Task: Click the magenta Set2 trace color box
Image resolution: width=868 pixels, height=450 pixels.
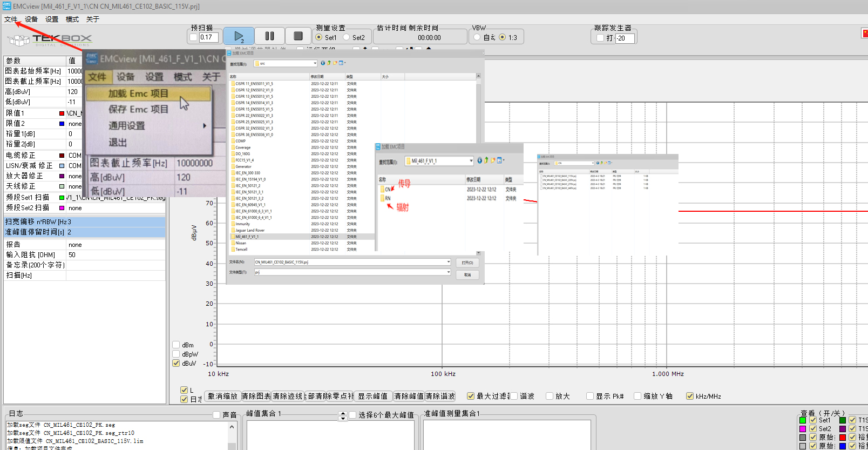Action: 803,429
